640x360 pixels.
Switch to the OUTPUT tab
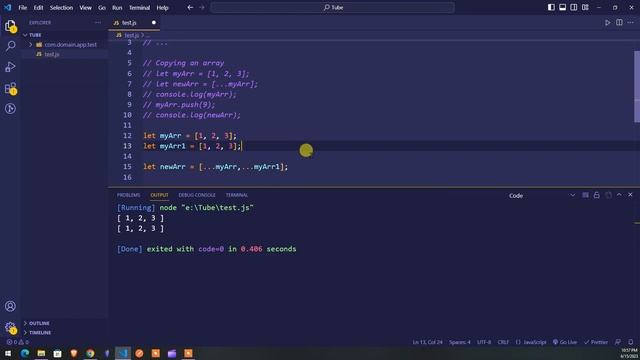(x=159, y=195)
